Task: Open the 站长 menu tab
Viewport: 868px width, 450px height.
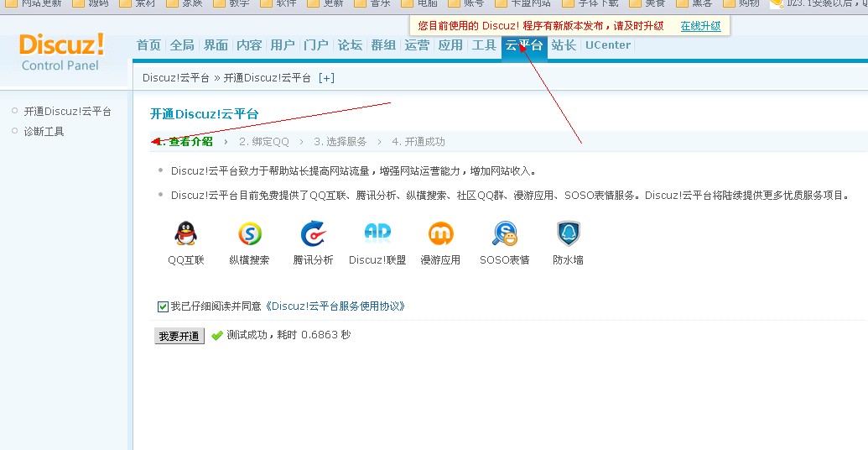Action: (x=564, y=44)
